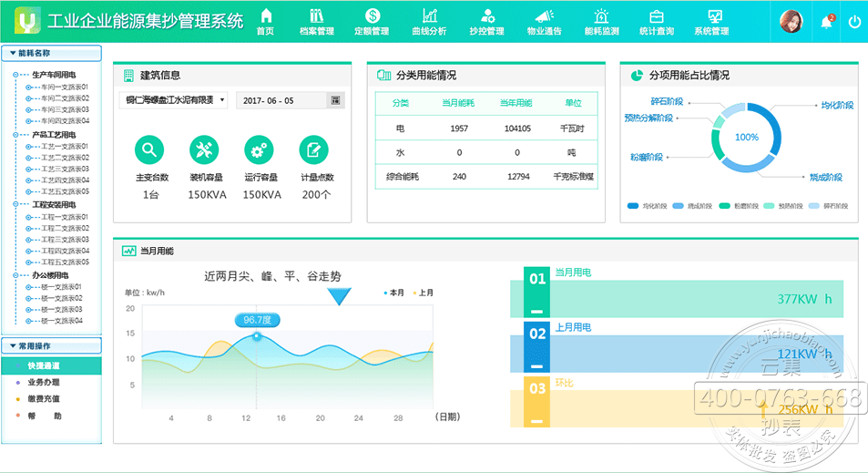The width and height of the screenshot is (868, 473).
Task: Open 系统管理 in the top navigation
Action: [x=711, y=22]
